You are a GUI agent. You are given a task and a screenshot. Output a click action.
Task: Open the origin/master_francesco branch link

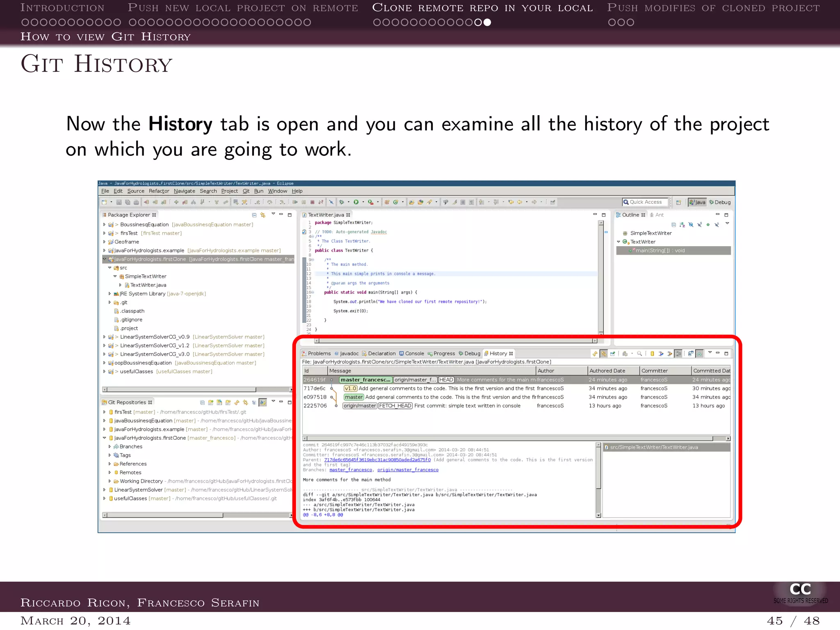408,470
